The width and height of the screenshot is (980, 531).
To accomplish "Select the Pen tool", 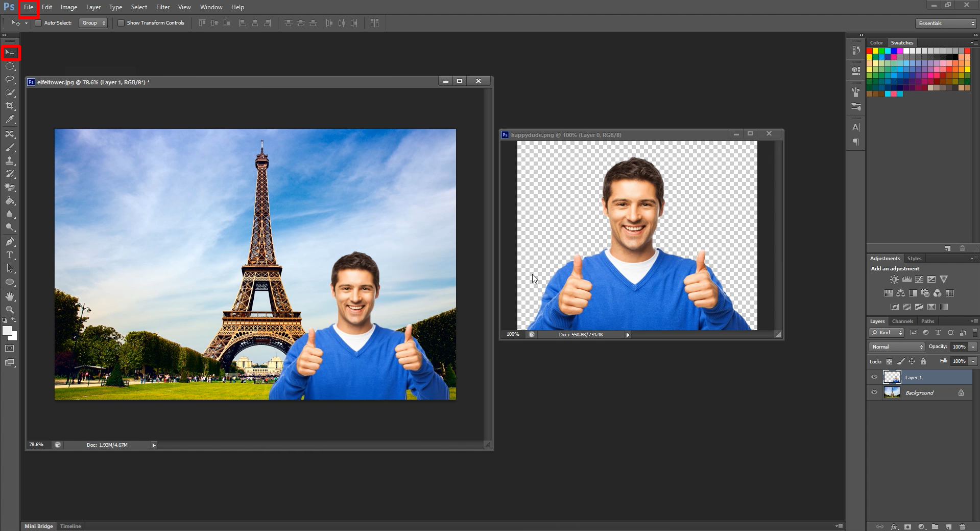I will tap(9, 242).
